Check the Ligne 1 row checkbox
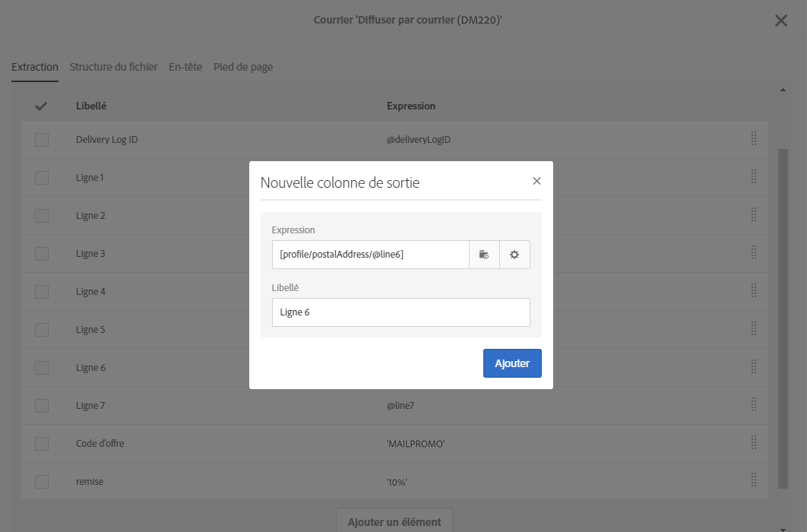807x532 pixels. click(x=42, y=178)
